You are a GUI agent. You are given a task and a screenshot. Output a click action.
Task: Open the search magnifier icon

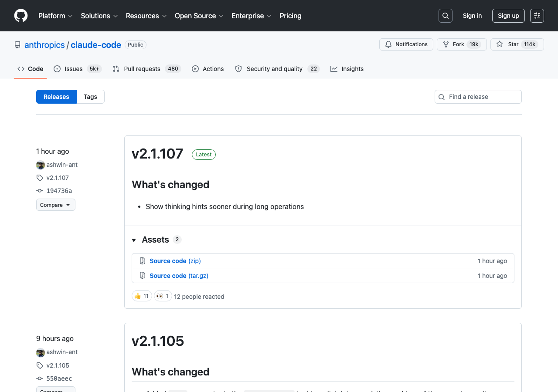tap(445, 16)
